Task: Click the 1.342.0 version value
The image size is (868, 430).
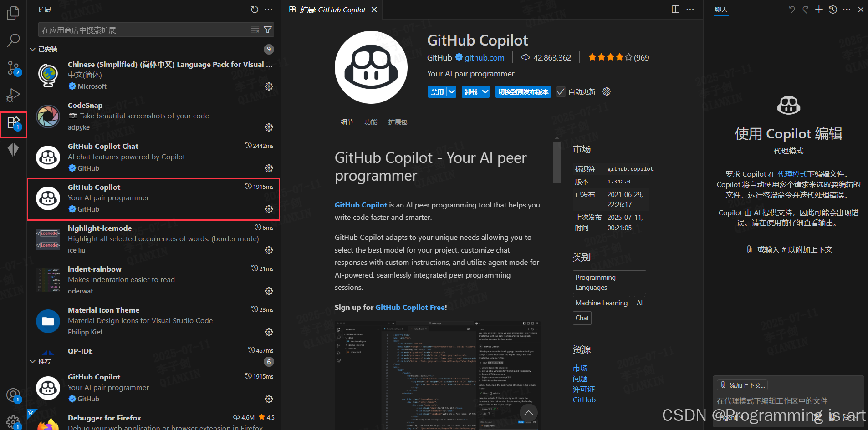Action: coord(618,182)
